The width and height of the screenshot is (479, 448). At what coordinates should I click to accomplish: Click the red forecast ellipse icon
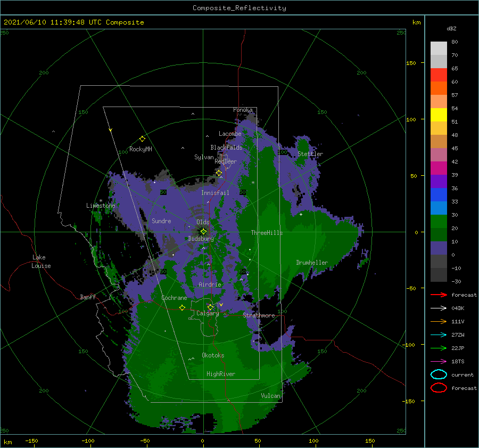tap(439, 388)
